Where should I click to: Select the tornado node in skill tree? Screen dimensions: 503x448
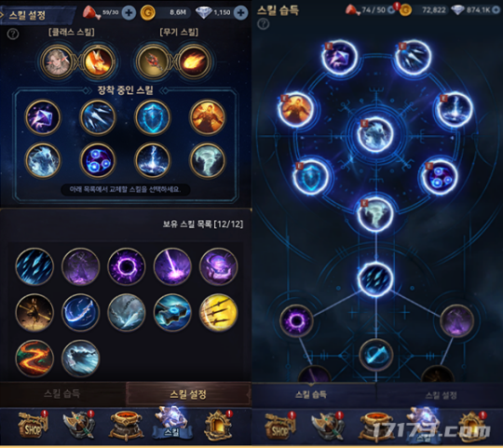coord(375,214)
